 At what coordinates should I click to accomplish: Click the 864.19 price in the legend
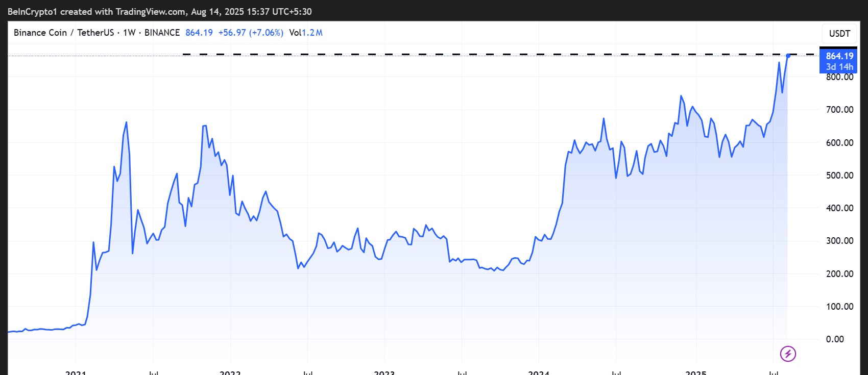tap(199, 33)
